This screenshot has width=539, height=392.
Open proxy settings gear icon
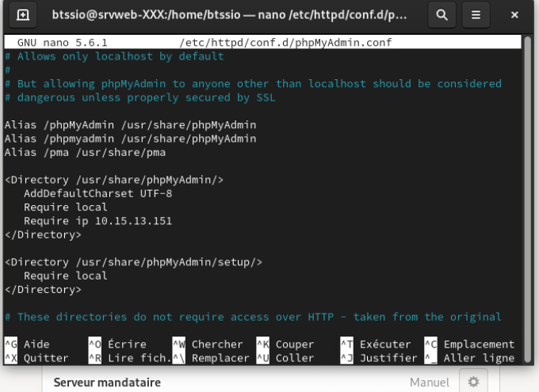473,382
